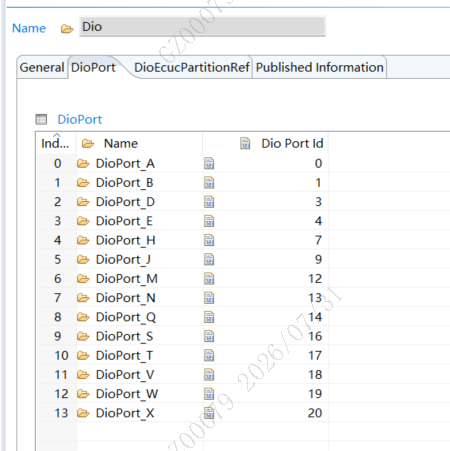
Task: Select the Dio Port Id cell showing 17
Action: [266, 355]
